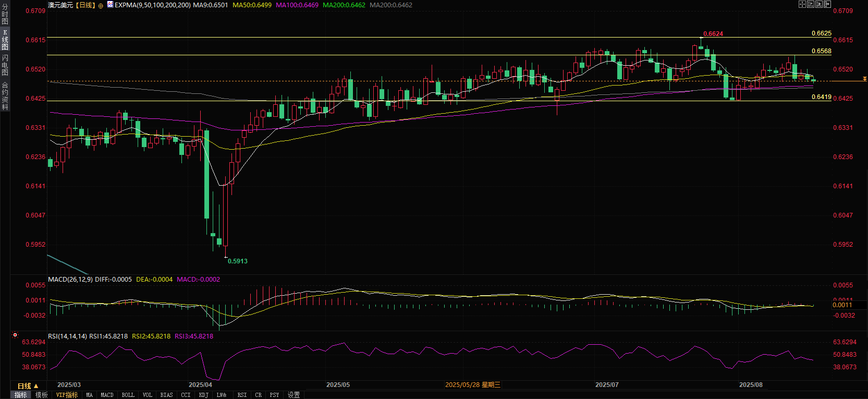The height and width of the screenshot is (399, 868).
Task: Click the MACD(26,12,9) panel label
Action: [70, 280]
